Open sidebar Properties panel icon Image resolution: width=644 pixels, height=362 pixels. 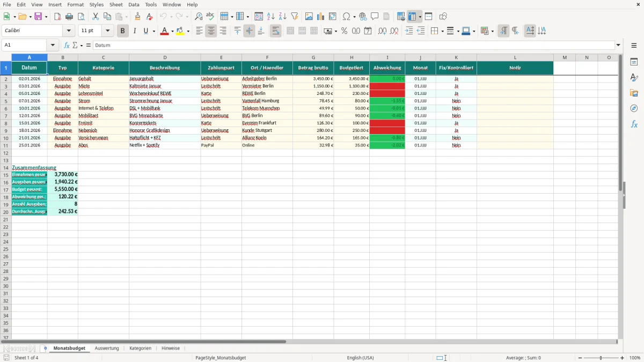634,62
